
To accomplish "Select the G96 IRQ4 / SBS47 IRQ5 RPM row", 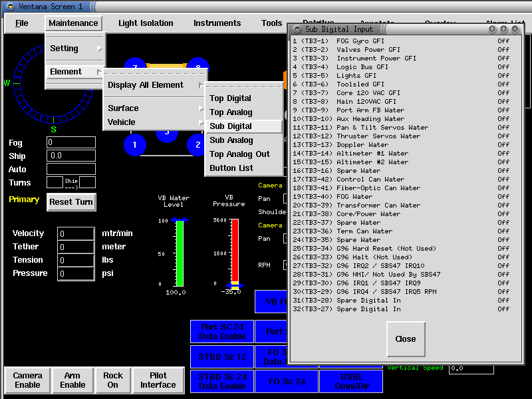I will coord(402,292).
